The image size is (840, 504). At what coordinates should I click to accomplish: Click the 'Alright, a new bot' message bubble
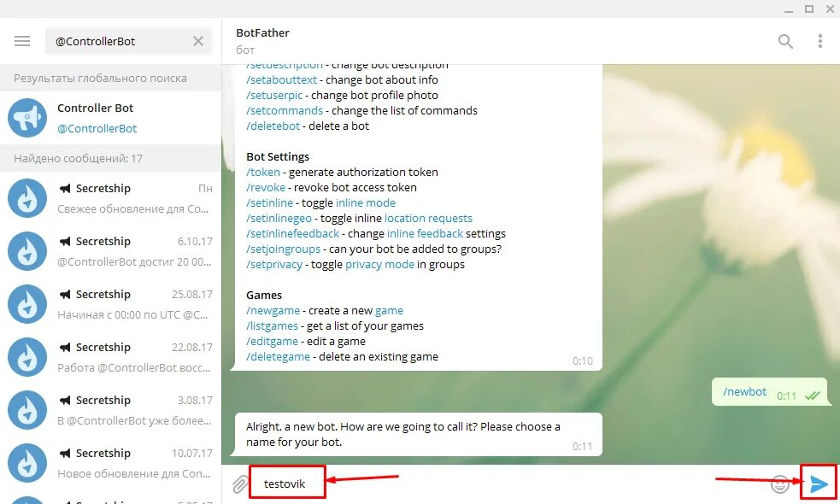point(418,434)
